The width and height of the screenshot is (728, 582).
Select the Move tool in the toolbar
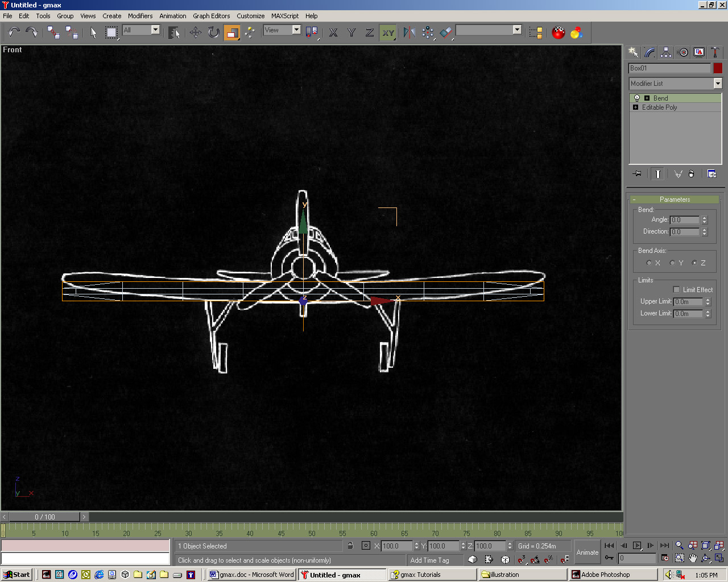(x=196, y=32)
